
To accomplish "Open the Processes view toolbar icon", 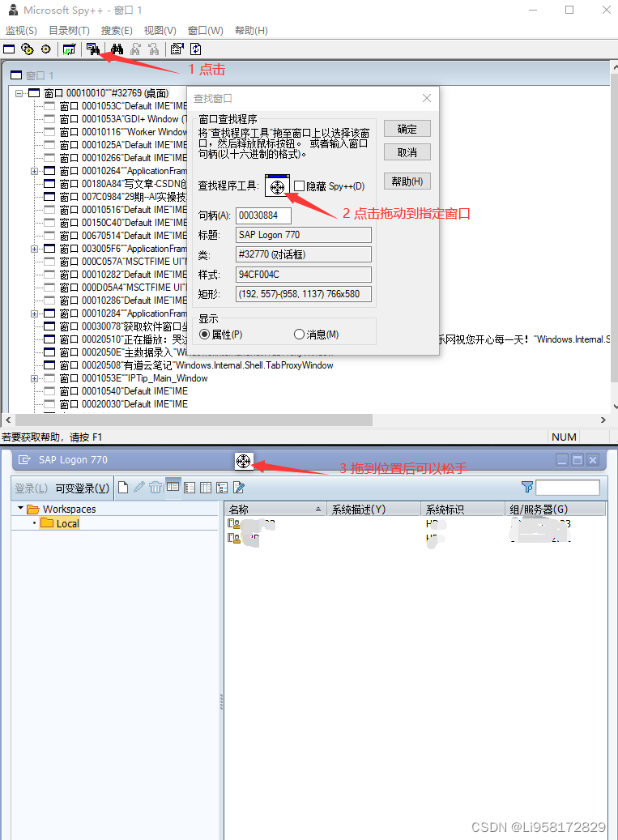I will pos(28,49).
